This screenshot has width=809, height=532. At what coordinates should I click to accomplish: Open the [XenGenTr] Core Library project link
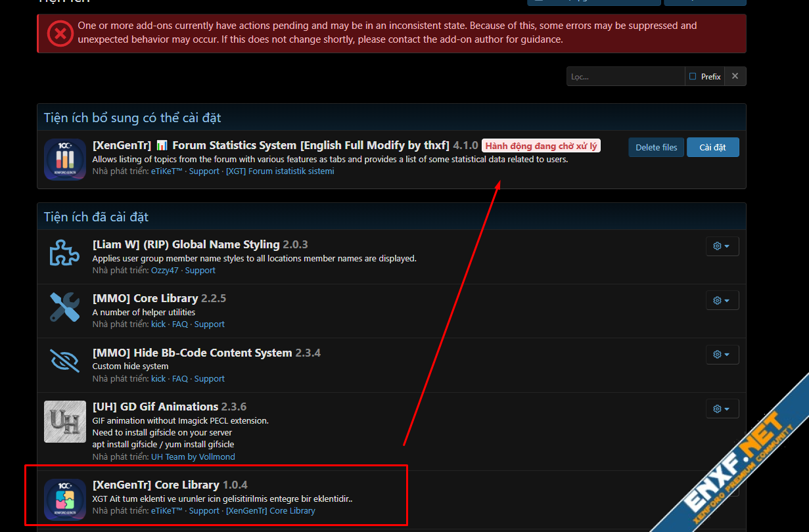(x=271, y=511)
